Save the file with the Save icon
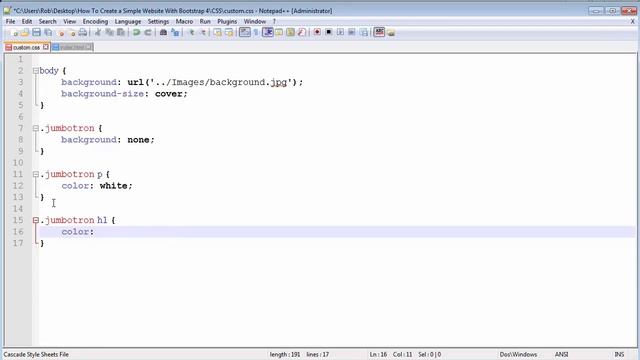Screen dimensions: 640x360 [x=36, y=32]
